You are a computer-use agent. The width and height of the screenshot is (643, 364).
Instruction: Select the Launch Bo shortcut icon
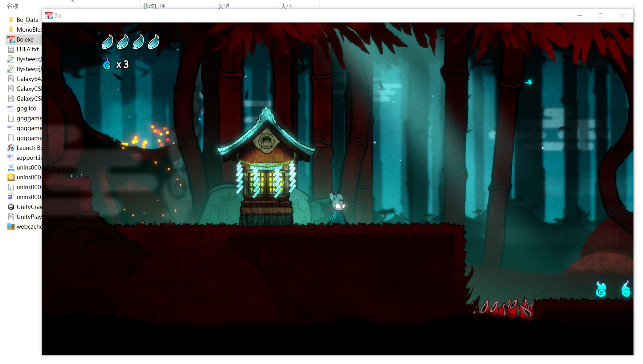pyautogui.click(x=11, y=148)
